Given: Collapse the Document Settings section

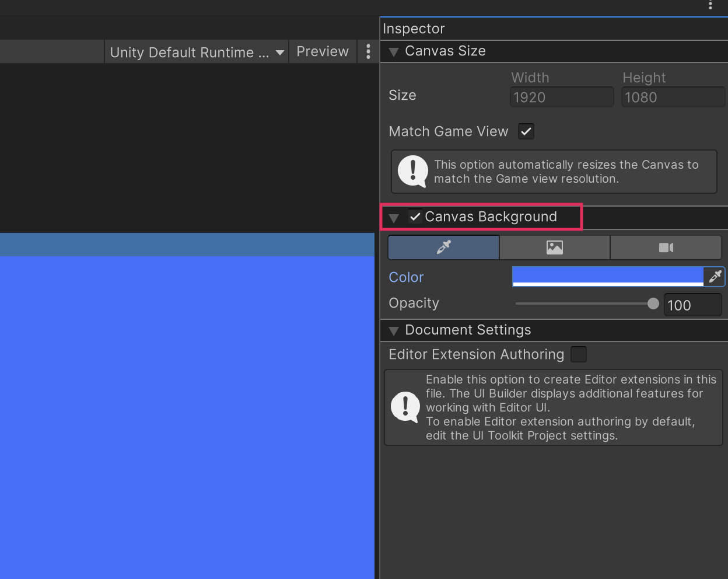Looking at the screenshot, I should click(394, 331).
